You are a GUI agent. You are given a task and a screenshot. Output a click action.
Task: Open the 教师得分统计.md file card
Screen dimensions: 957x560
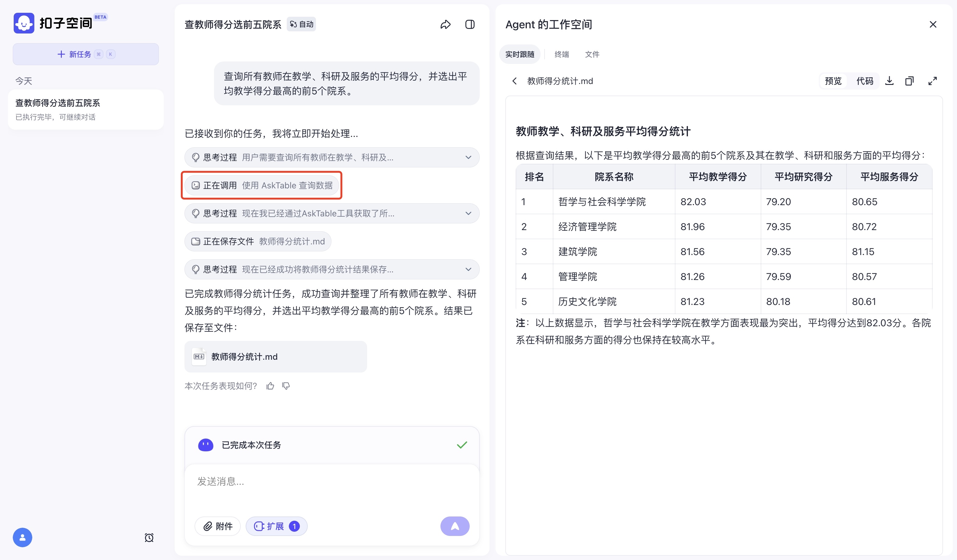coord(275,356)
